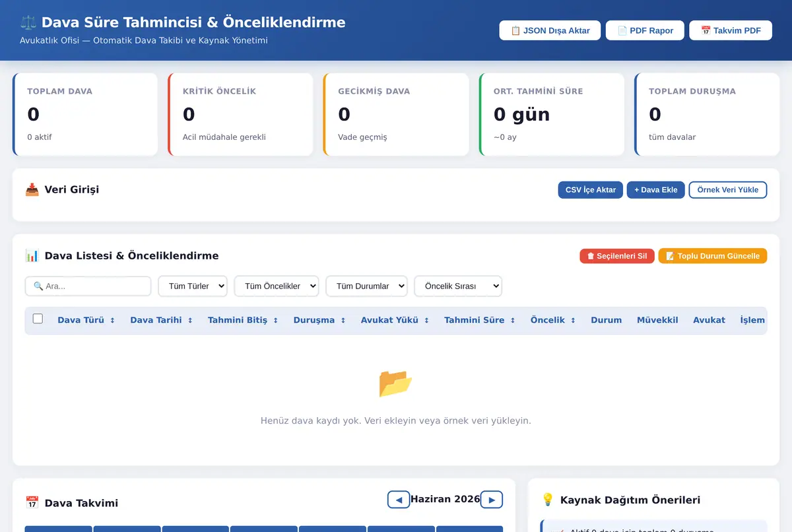This screenshot has height=532, width=792.
Task: Sort table by Avukat Yükü column
Action: (395, 320)
